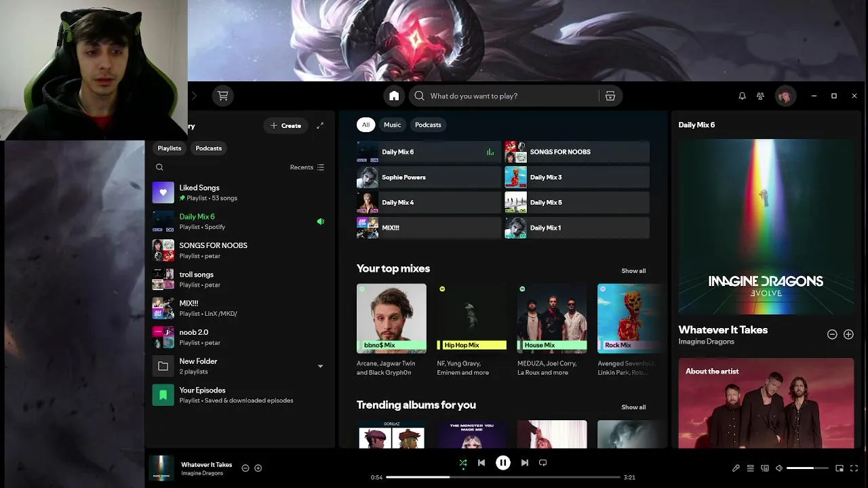Open Your Episodes
Viewport: 868px width, 488px height.
click(x=239, y=395)
